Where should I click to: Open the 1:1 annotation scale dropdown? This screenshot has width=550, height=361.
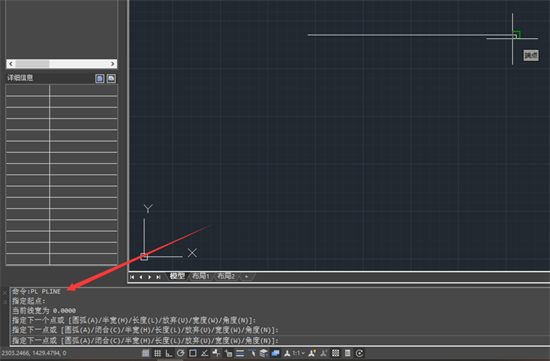point(299,353)
